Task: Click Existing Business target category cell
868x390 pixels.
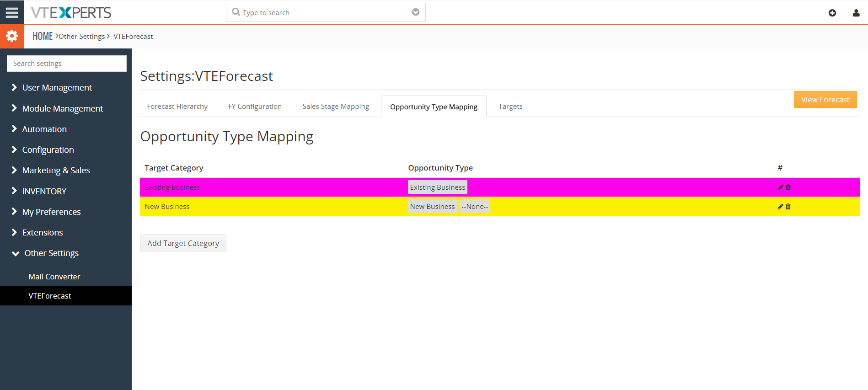Action: point(172,187)
